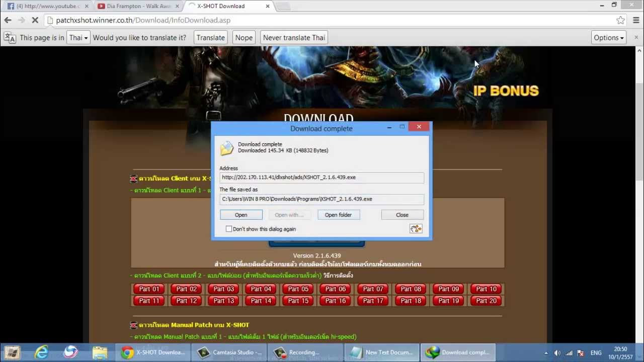644x362 pixels.
Task: Click the Part 13 download button
Action: click(224, 301)
